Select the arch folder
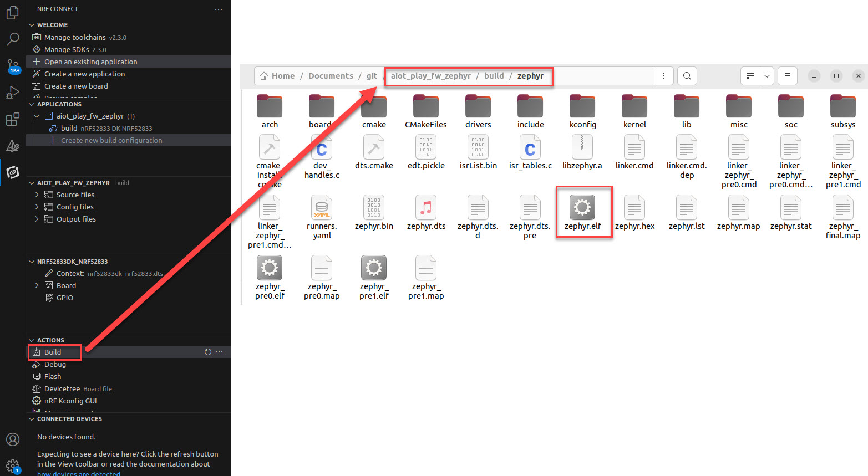The width and height of the screenshot is (868, 476). point(270,111)
